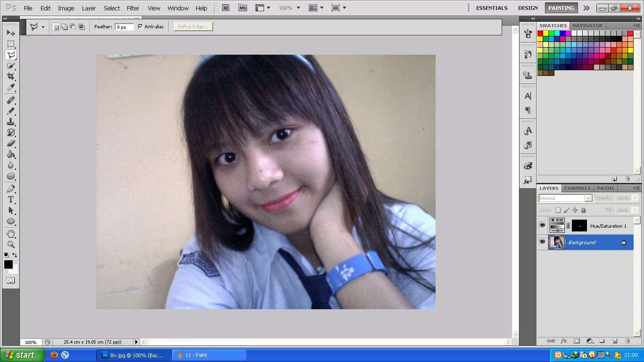The width and height of the screenshot is (644, 362).
Task: Open the Windows start button
Action: click(23, 355)
